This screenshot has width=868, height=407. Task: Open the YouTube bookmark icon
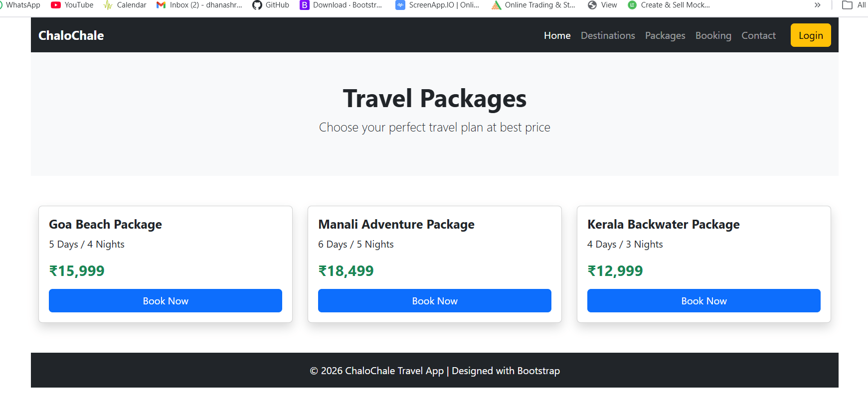coord(56,5)
